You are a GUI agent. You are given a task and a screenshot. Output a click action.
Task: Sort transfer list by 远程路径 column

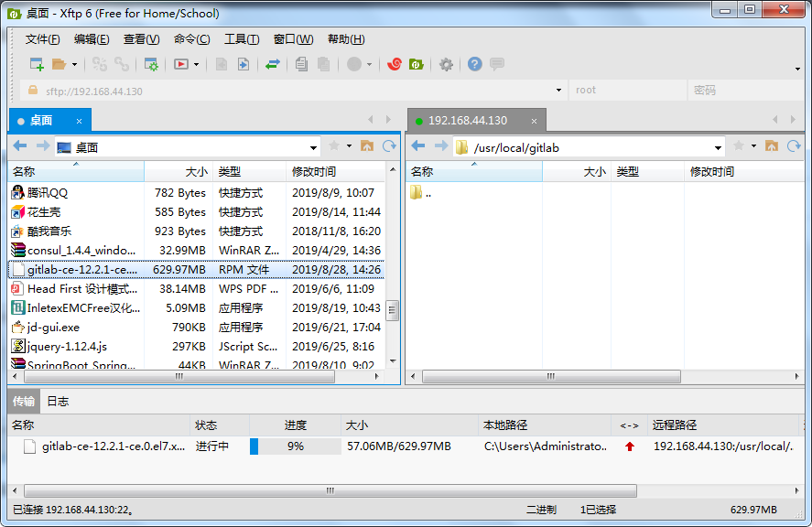click(x=723, y=425)
